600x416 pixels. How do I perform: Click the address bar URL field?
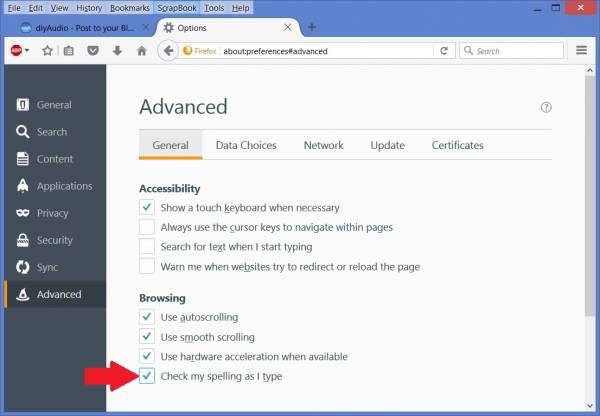coord(326,51)
